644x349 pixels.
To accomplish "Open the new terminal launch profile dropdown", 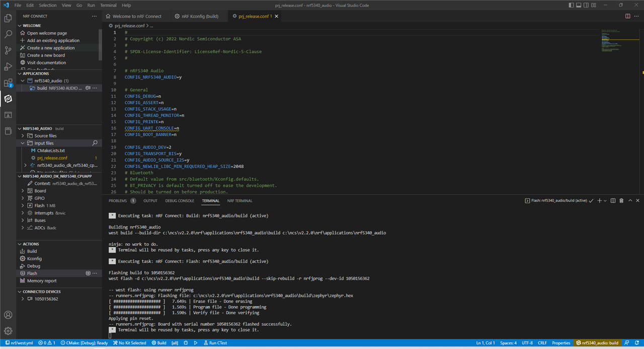I will click(x=605, y=200).
